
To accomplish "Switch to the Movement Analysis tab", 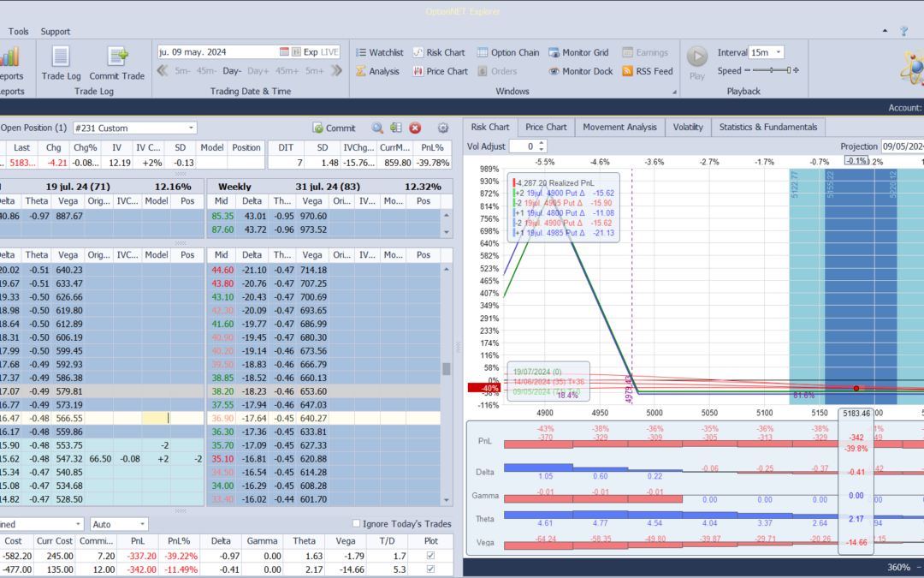I will coord(619,127).
